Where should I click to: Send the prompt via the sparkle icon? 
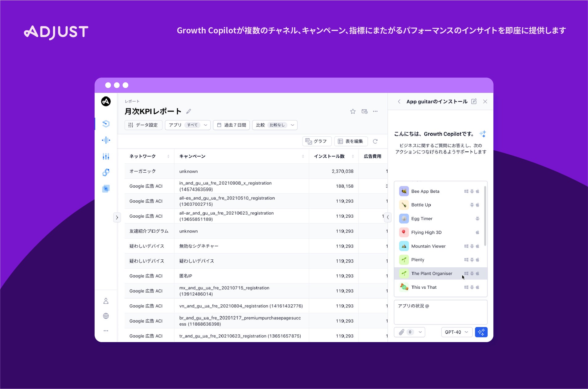481,332
